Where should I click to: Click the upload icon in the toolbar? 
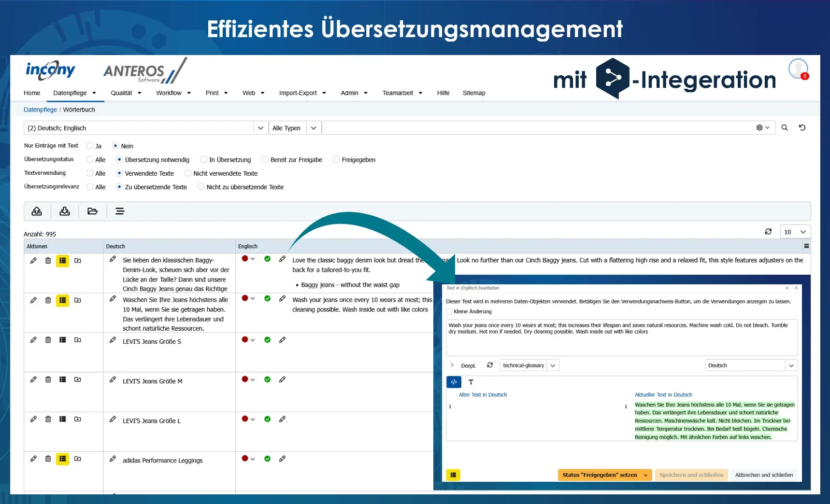coord(37,211)
